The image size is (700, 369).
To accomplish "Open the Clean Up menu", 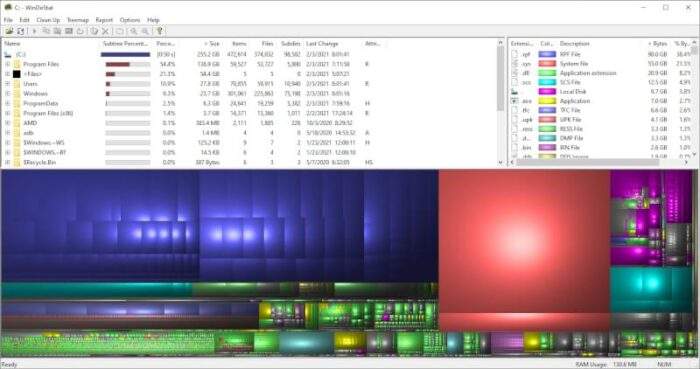I will [x=48, y=20].
